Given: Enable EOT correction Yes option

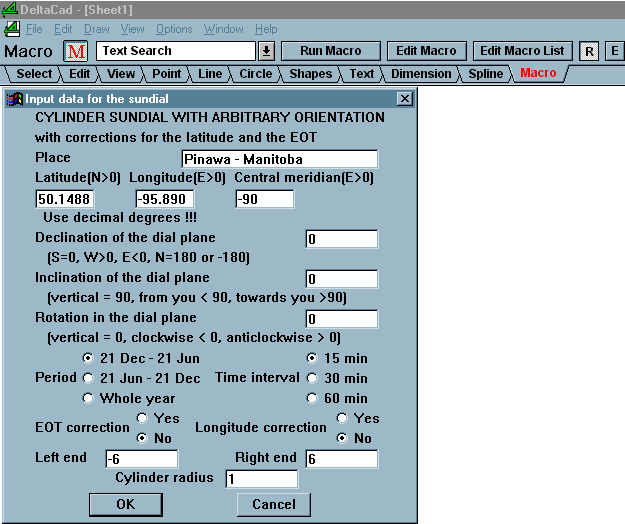Looking at the screenshot, I should pos(142,418).
